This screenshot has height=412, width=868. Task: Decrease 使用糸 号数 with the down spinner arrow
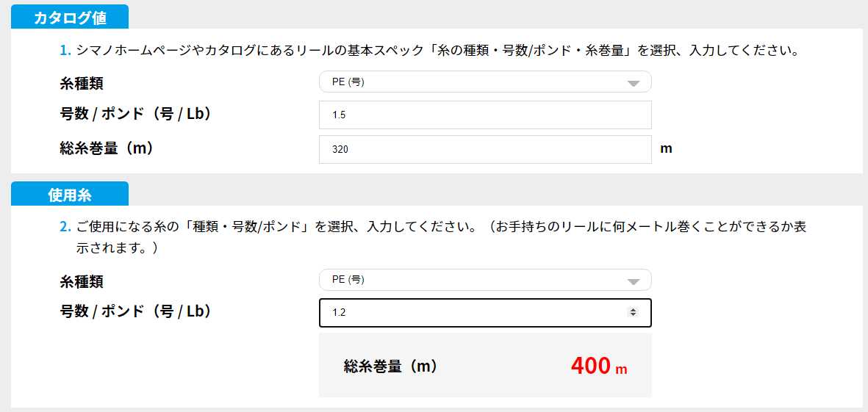[x=633, y=316]
